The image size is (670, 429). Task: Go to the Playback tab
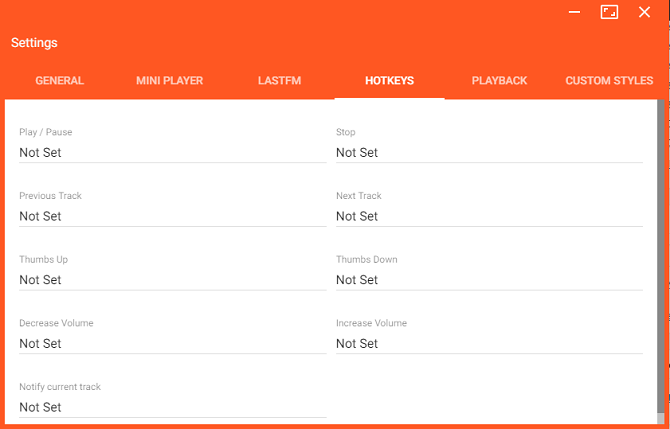[499, 81]
